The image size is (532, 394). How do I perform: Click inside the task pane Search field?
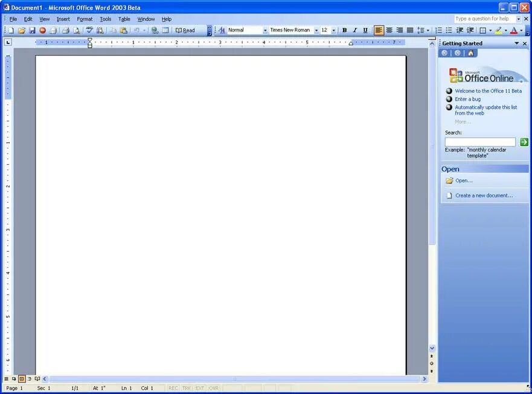[480, 142]
